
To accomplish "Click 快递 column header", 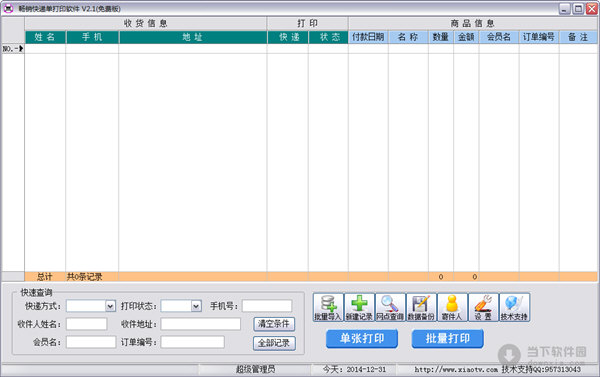I will (288, 37).
